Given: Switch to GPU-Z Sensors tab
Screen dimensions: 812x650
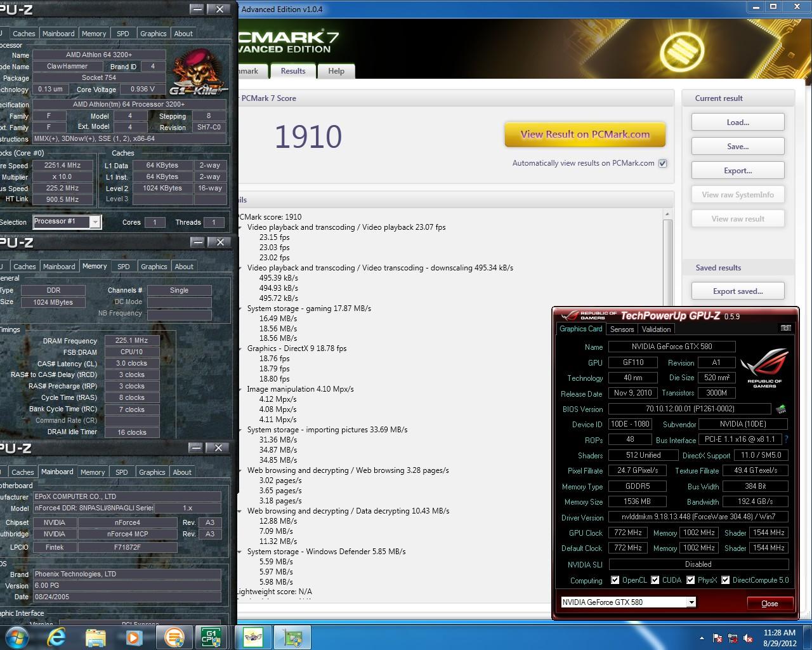Looking at the screenshot, I should [x=622, y=329].
